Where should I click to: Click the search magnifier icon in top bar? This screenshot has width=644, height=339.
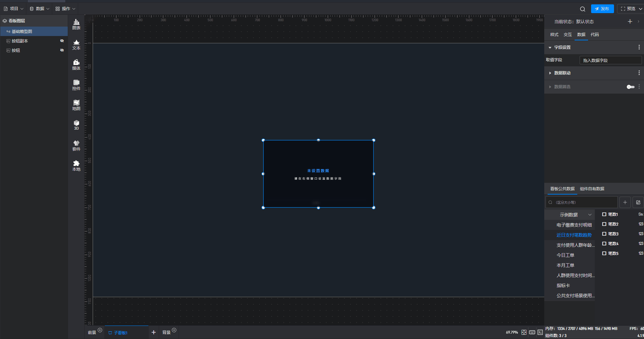coord(582,9)
